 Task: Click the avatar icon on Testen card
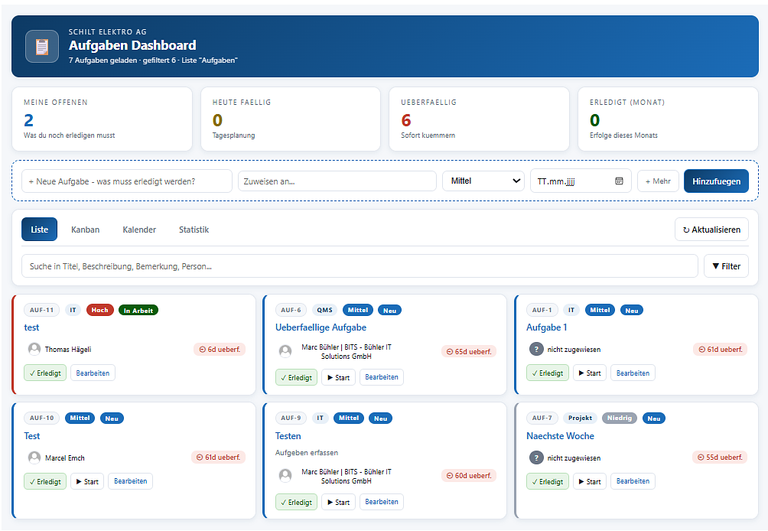point(285,475)
